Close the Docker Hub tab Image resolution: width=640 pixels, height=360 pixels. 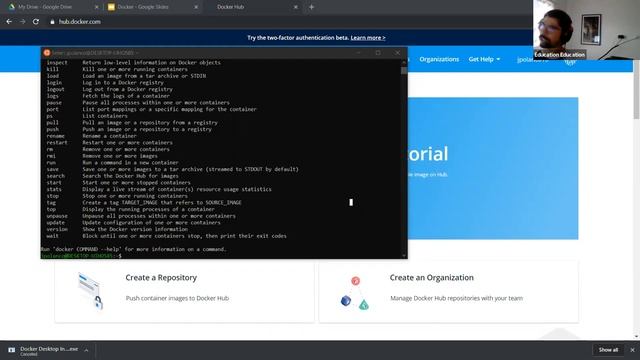pos(296,7)
